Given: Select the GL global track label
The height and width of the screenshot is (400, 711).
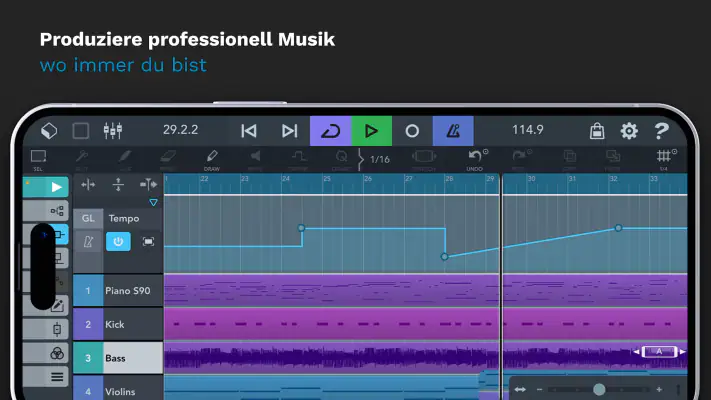Looking at the screenshot, I should point(88,218).
